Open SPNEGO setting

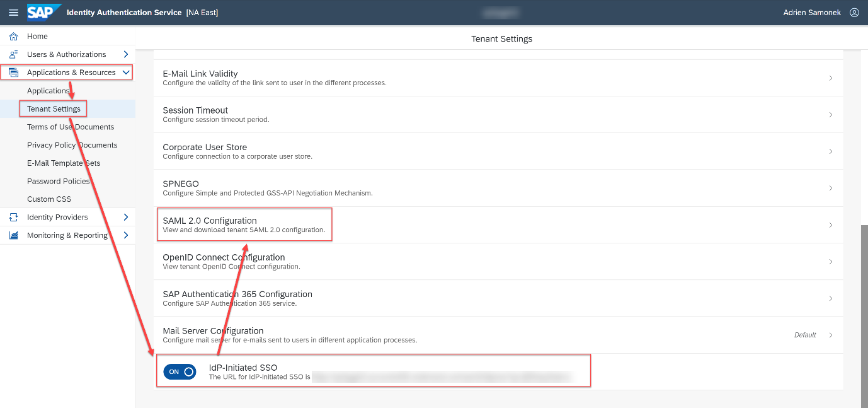pos(498,188)
